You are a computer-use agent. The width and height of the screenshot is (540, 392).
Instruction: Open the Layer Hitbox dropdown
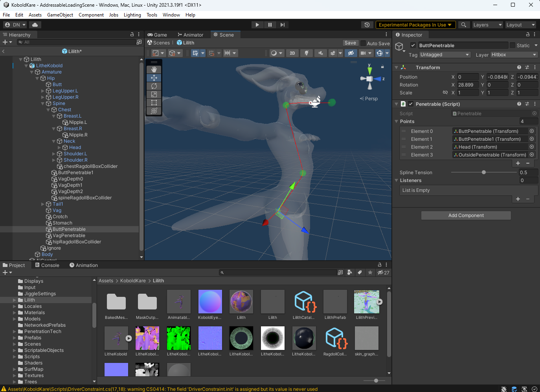pyautogui.click(x=514, y=55)
